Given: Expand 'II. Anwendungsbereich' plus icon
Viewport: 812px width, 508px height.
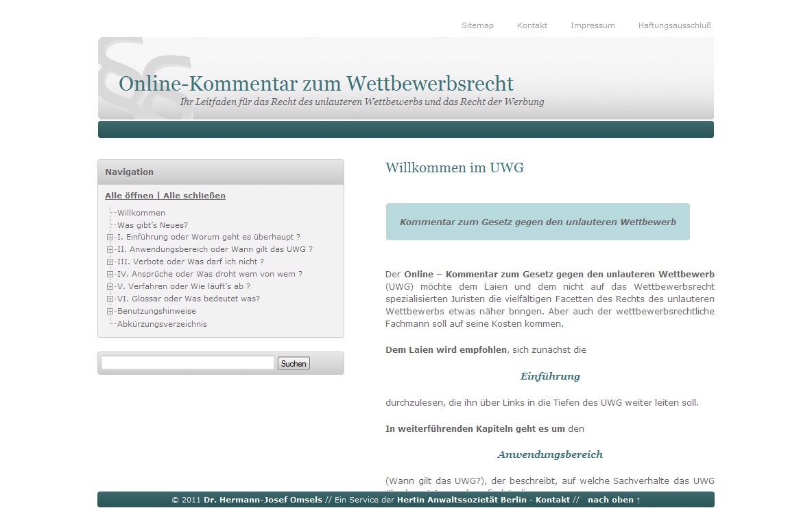Looking at the screenshot, I should point(110,249).
